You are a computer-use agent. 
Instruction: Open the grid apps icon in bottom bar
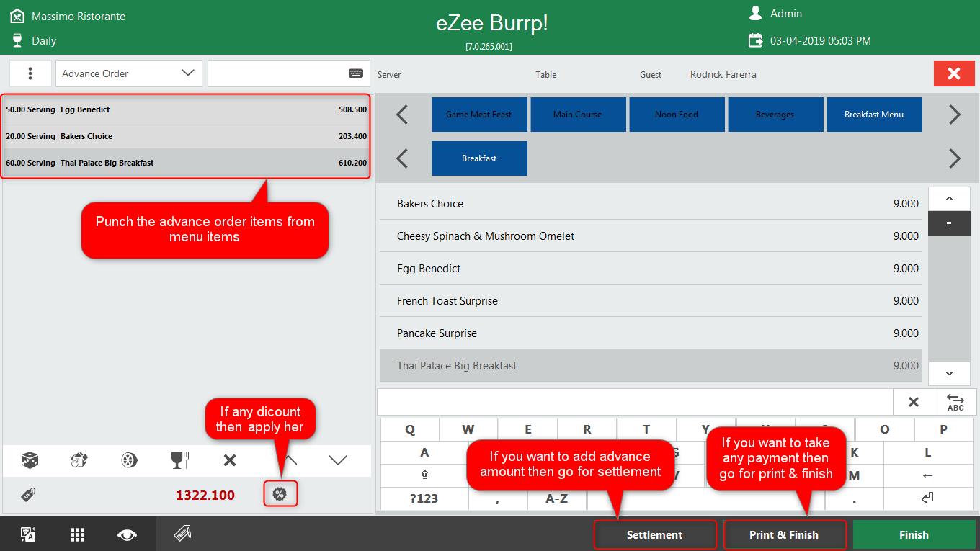coord(78,534)
